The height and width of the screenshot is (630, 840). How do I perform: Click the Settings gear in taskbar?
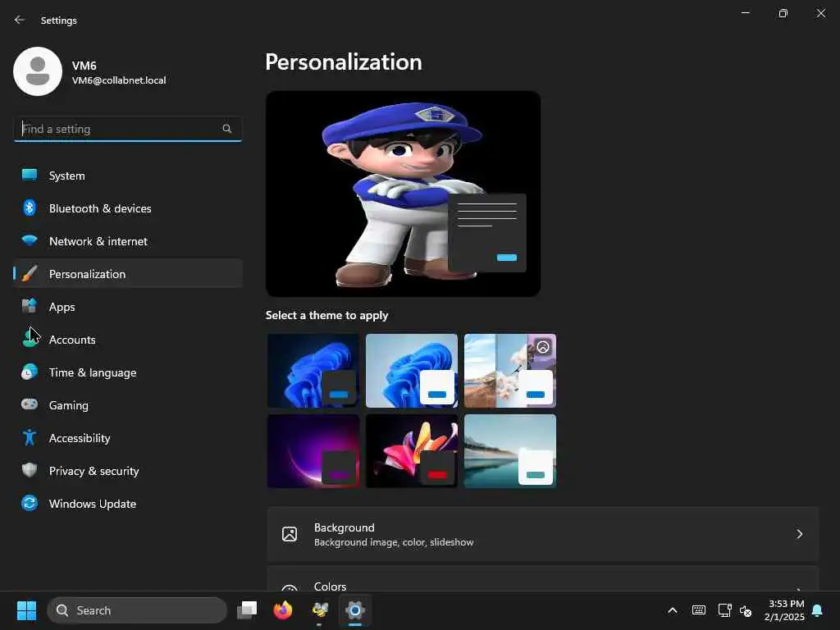tap(355, 610)
